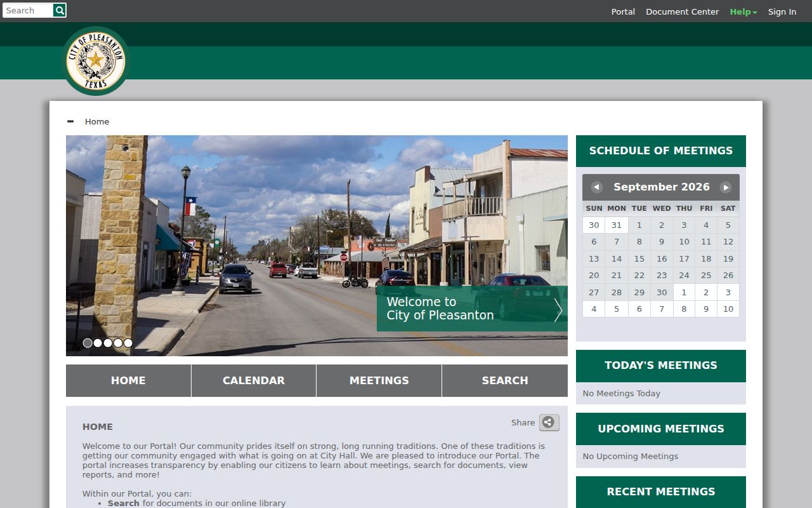Open the Help dropdown menu

coord(743,11)
